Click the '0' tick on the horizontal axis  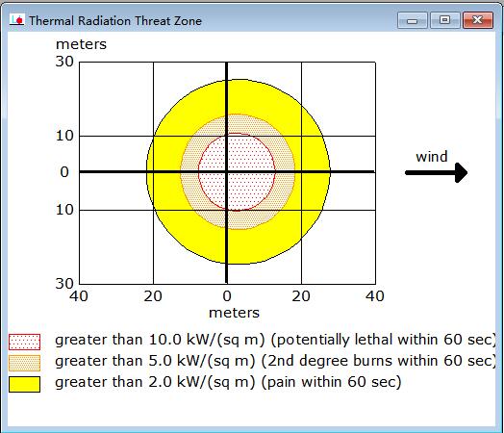click(x=227, y=296)
